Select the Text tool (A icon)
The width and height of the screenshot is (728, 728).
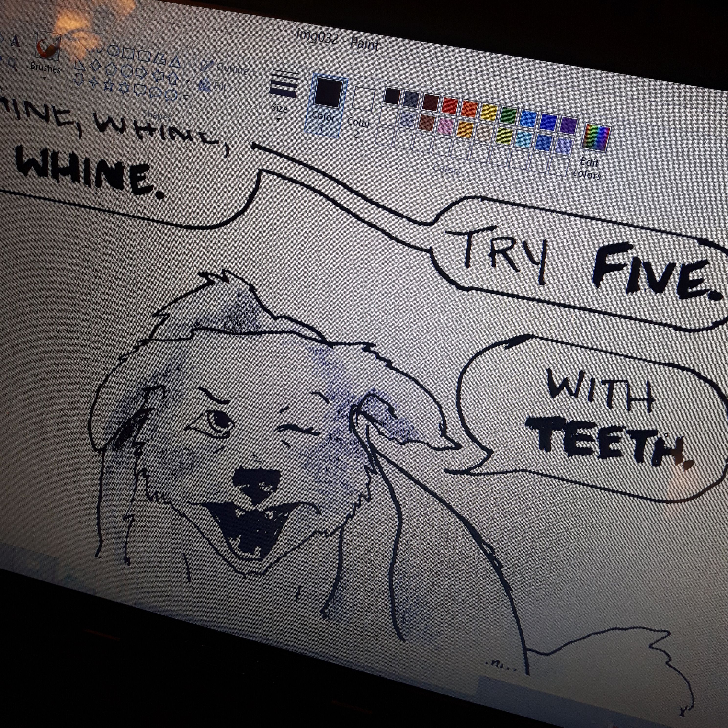coord(15,41)
